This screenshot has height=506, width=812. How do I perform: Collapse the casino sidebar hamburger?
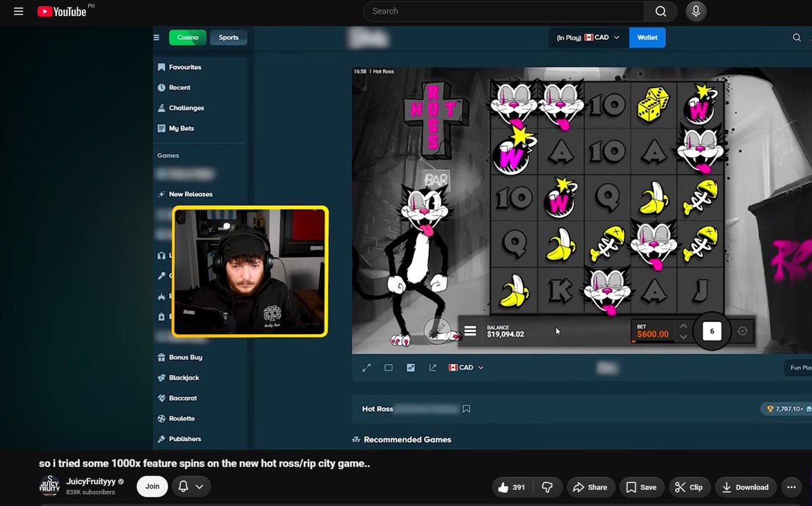156,37
